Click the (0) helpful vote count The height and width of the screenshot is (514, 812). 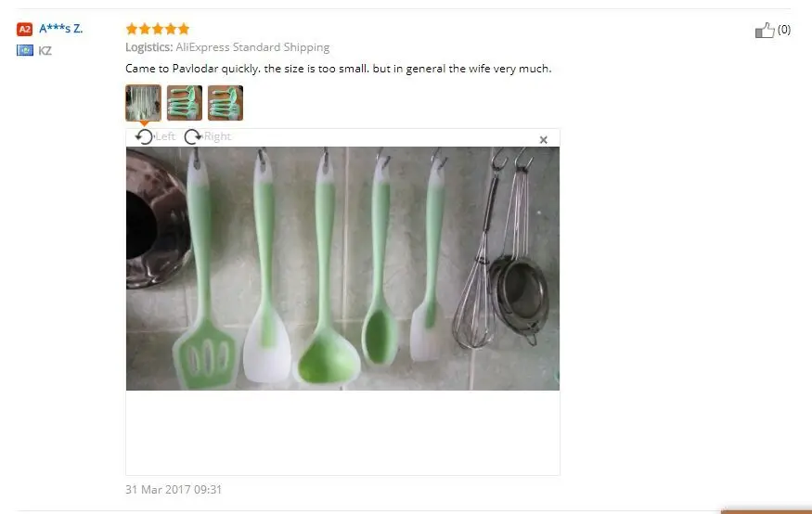784,30
